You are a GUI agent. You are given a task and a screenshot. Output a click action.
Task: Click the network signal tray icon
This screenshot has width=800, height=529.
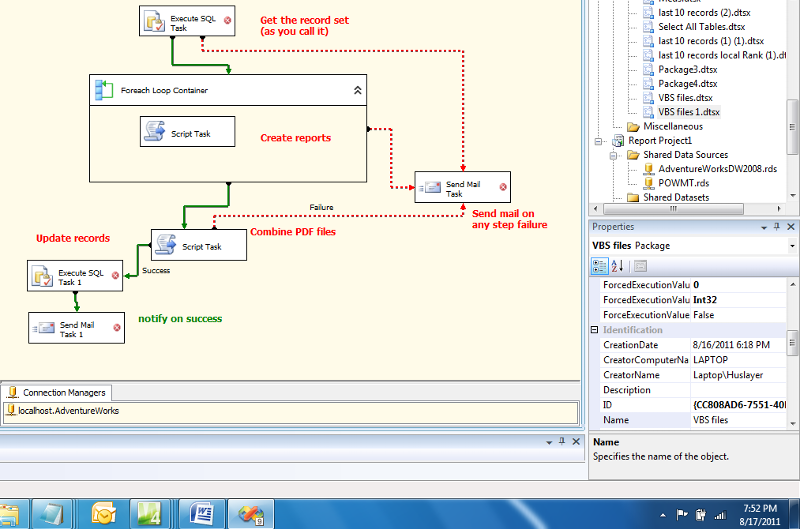[720, 515]
